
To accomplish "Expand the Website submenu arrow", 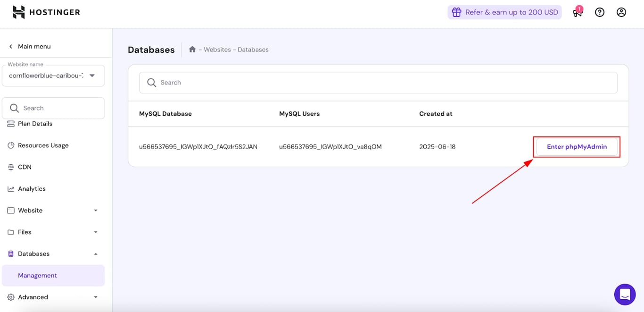I will [x=96, y=211].
